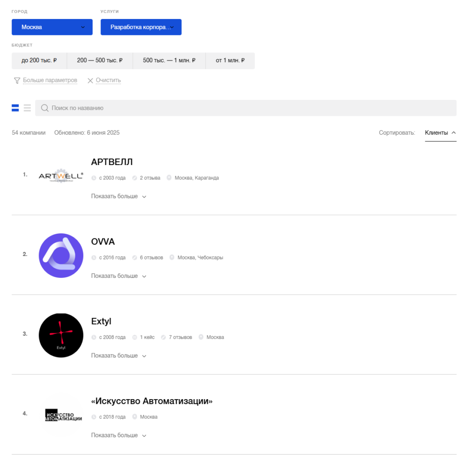Click the с 2003 года text
The width and height of the screenshot is (476, 455).
click(x=112, y=178)
